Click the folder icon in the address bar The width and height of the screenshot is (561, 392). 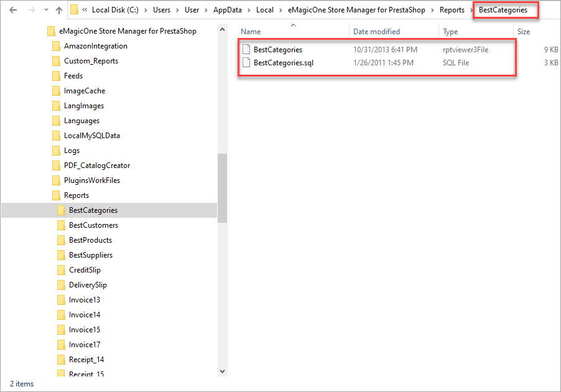coord(74,10)
